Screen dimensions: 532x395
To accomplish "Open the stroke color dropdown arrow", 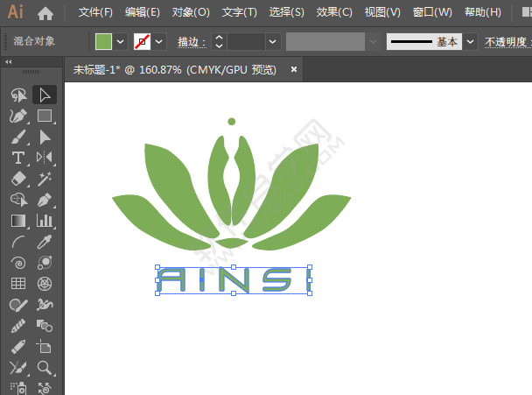I will pos(158,42).
